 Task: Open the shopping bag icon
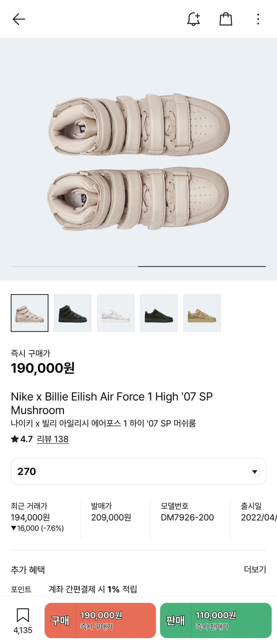226,19
